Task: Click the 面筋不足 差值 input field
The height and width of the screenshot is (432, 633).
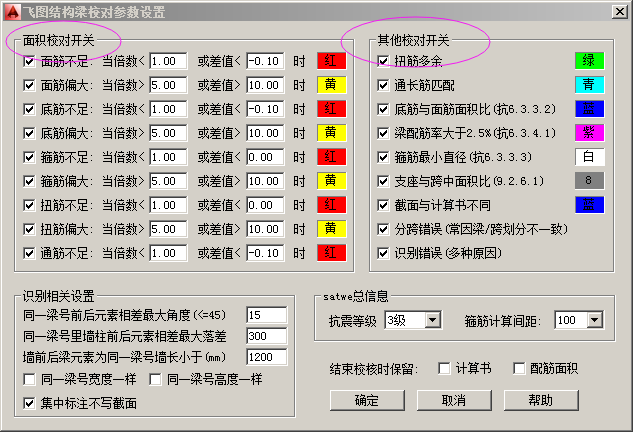Action: [265, 61]
